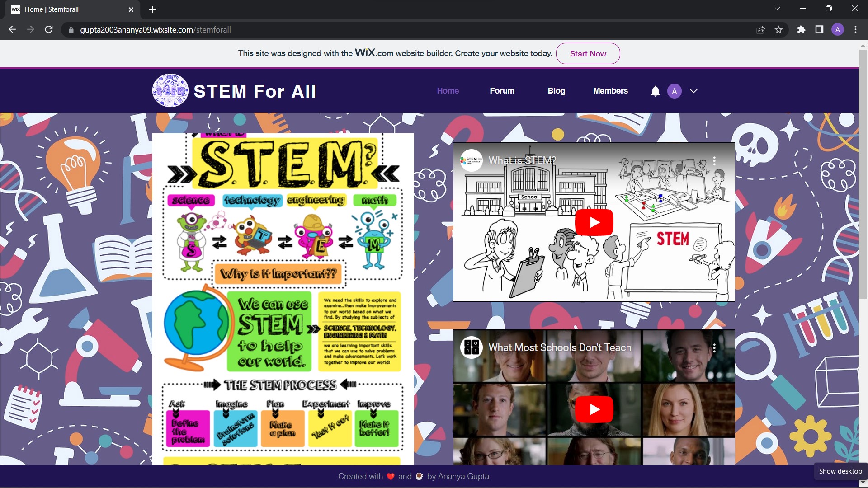Open the tab search dropdown arrow

pos(777,9)
